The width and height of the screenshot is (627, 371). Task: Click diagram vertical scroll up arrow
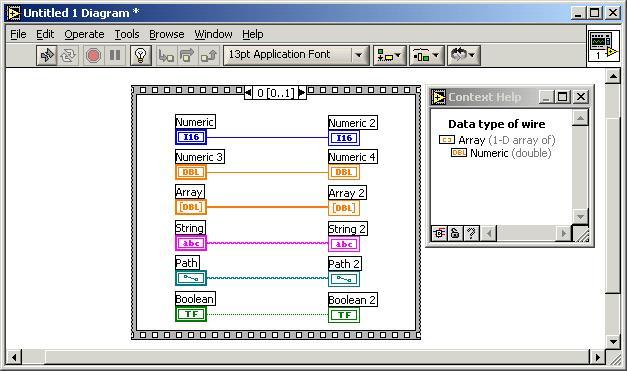613,76
